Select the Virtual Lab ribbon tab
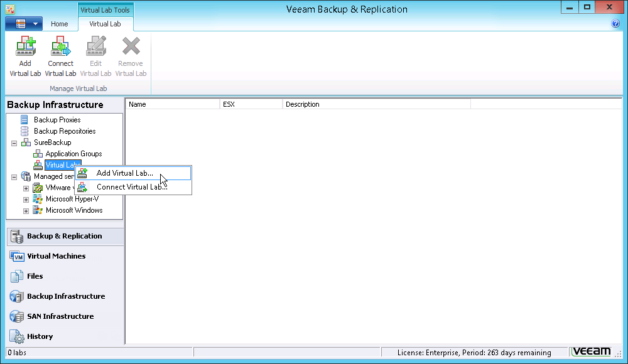This screenshot has height=364, width=628. click(105, 24)
